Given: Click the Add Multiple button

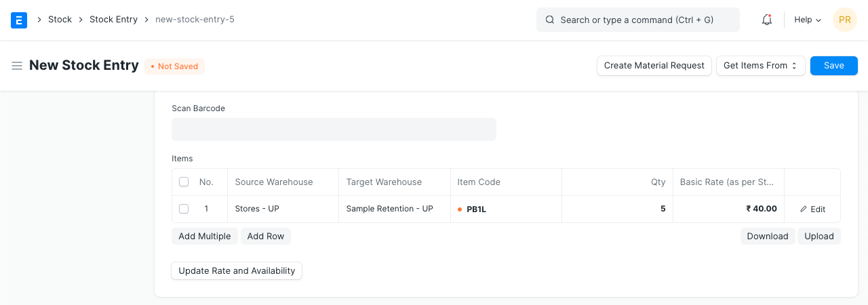Looking at the screenshot, I should 204,236.
